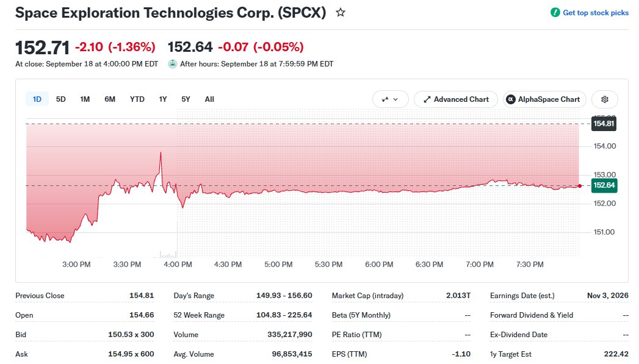Follow the Get top stock picks link
Image resolution: width=639 pixels, height=364 pixels.
click(x=596, y=13)
